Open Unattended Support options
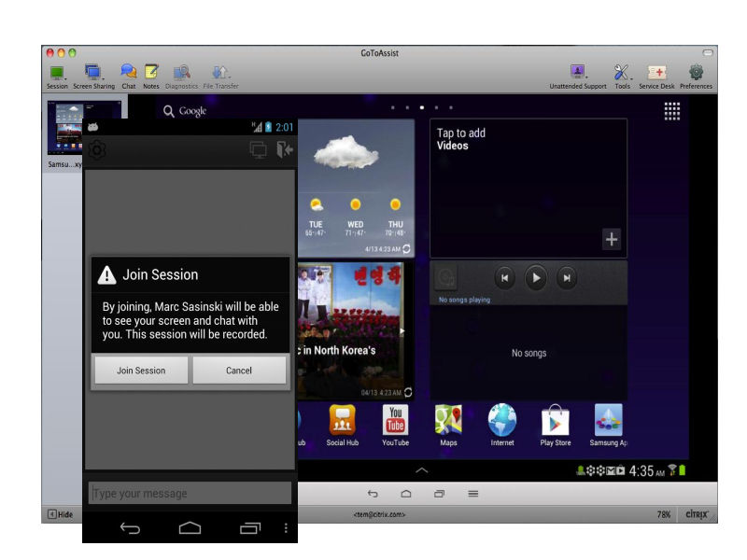Screen dimensions: 747x560 (x=578, y=77)
